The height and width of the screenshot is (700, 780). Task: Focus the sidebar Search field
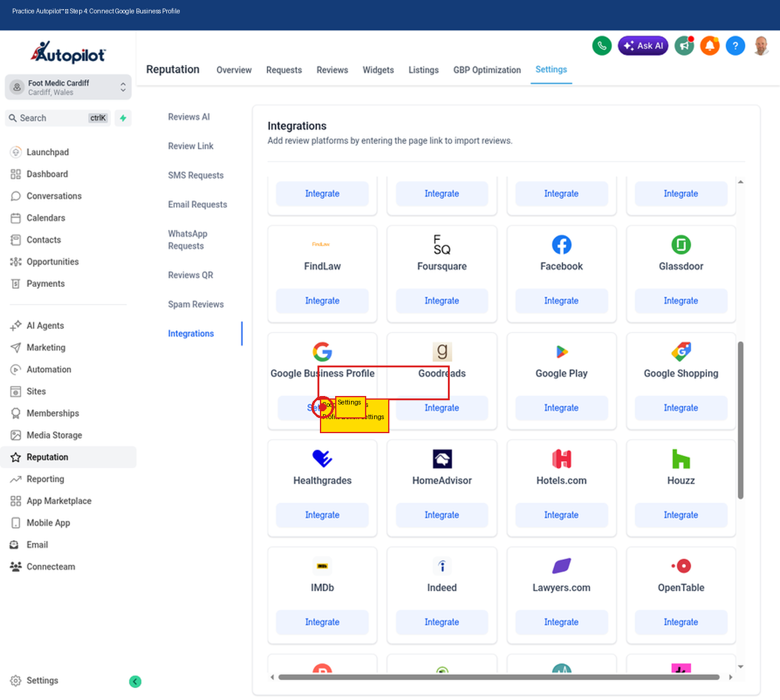58,118
